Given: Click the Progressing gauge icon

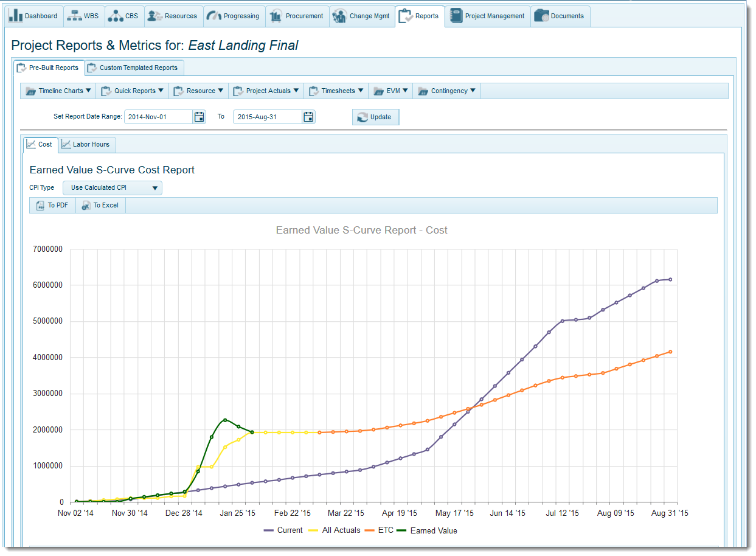Looking at the screenshot, I should (x=213, y=16).
